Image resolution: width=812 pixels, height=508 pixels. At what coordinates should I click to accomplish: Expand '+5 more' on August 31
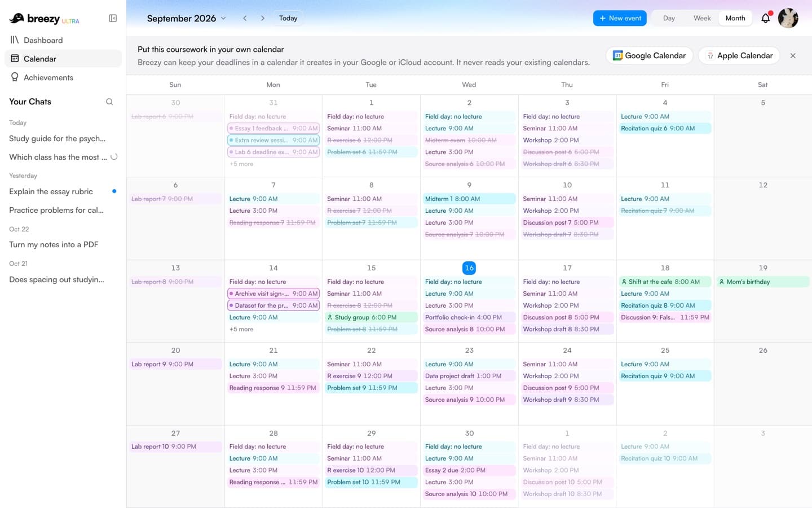[241, 164]
